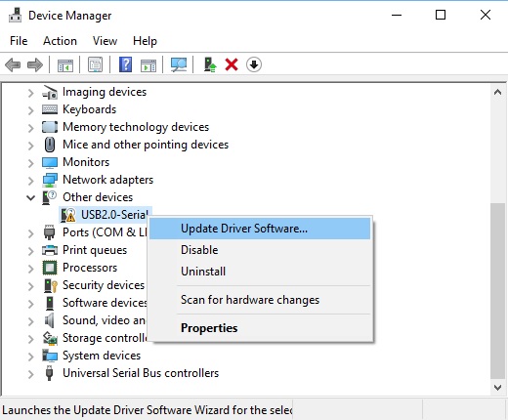The height and width of the screenshot is (420, 508).
Task: Click Scan for hardware changes monitor icon
Action: coord(179,64)
